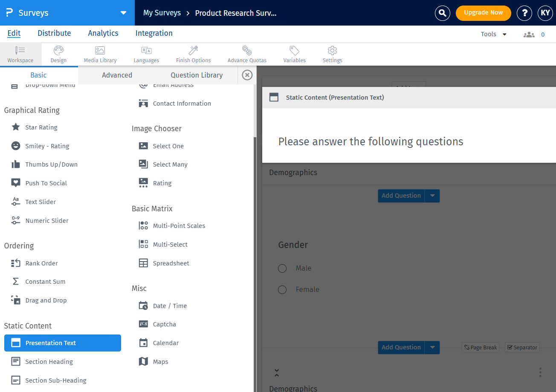The width and height of the screenshot is (556, 392).
Task: Select the Advanced question types tab
Action: coord(117,75)
